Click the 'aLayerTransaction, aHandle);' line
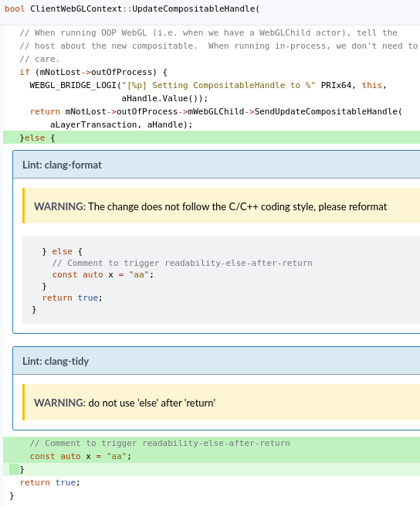Viewport: 420px width, 507px height. (121, 124)
